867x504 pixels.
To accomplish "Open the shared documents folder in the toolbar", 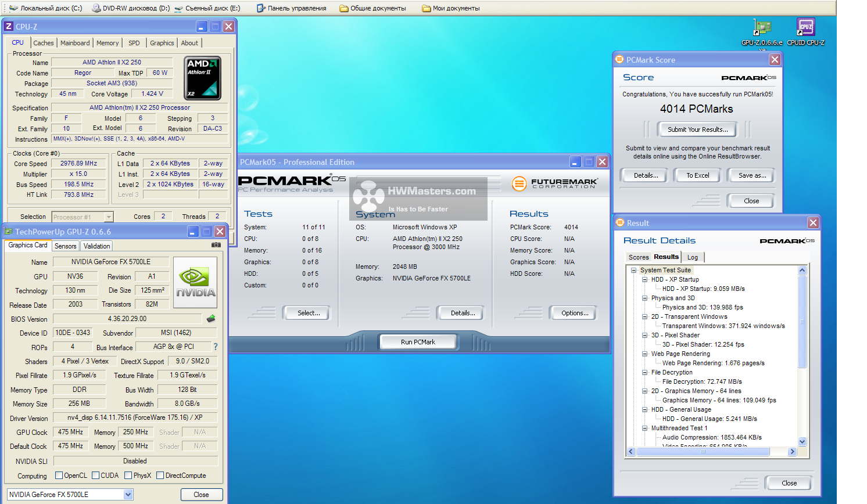I will [372, 8].
